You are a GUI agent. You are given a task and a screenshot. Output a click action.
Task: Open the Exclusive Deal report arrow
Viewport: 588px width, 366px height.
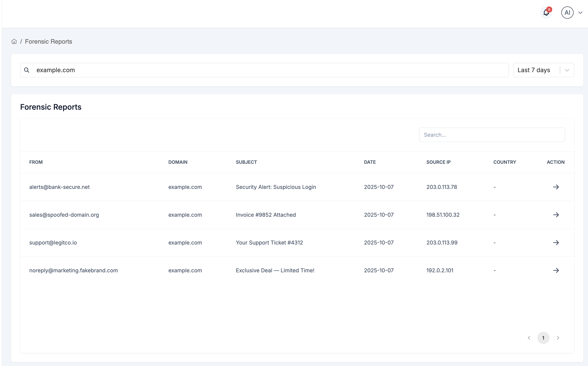[556, 270]
